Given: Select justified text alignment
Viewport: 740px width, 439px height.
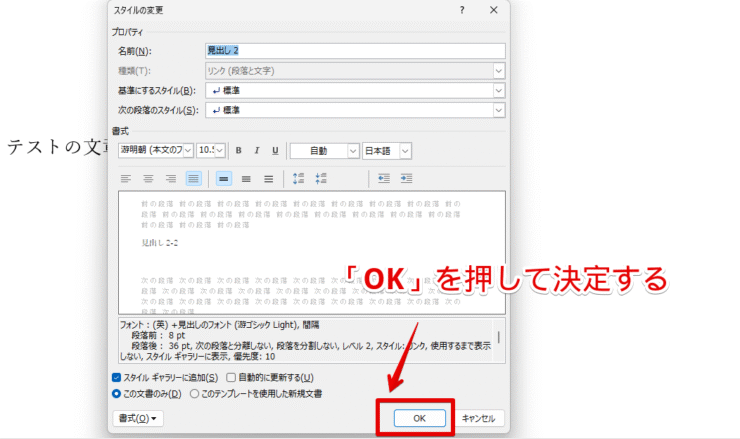Looking at the screenshot, I should 193,178.
